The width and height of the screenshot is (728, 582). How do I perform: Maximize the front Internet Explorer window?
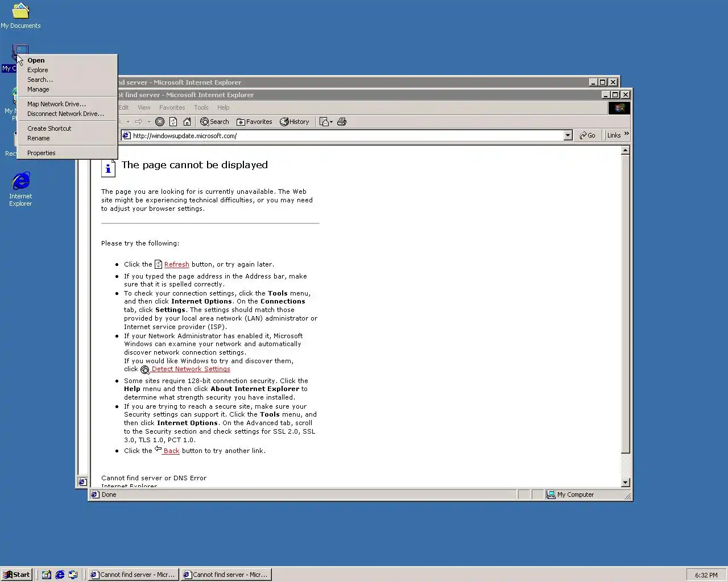pos(615,95)
